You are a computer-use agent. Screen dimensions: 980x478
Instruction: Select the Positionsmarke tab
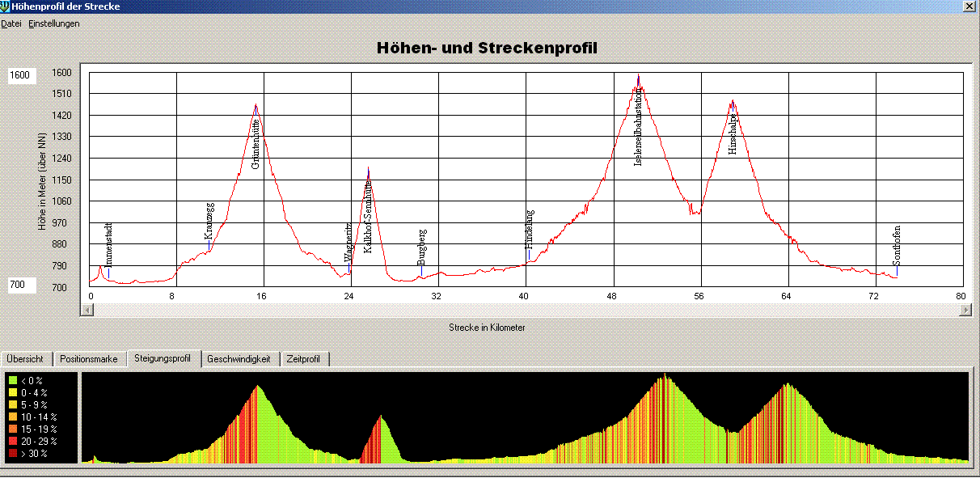click(91, 359)
